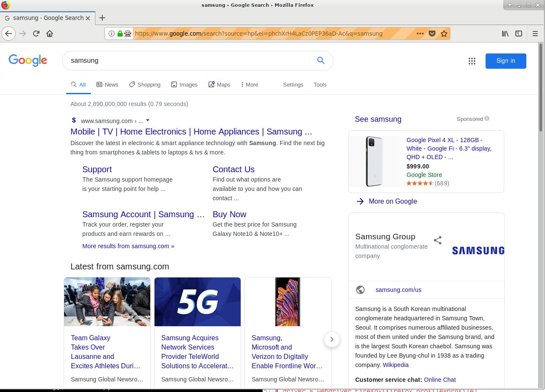This screenshot has width=545, height=392.
Task: Click the Google Pixel 4 XL product image
Action: [374, 162]
